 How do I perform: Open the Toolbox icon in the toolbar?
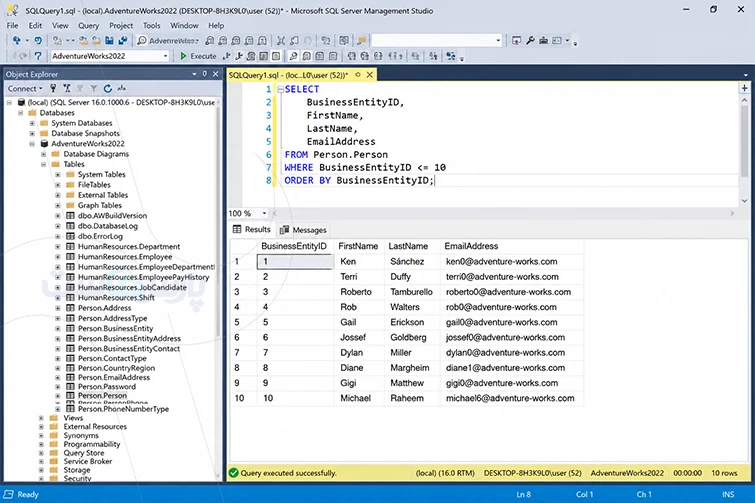coord(543,40)
